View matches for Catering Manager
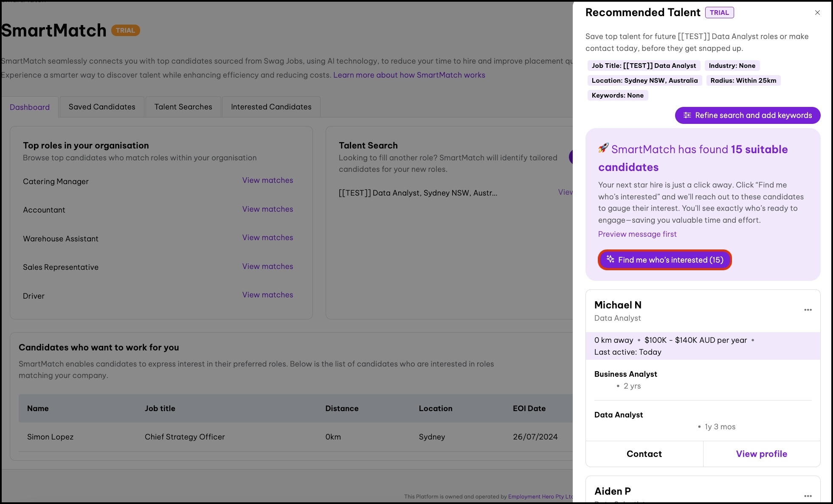 pos(267,180)
